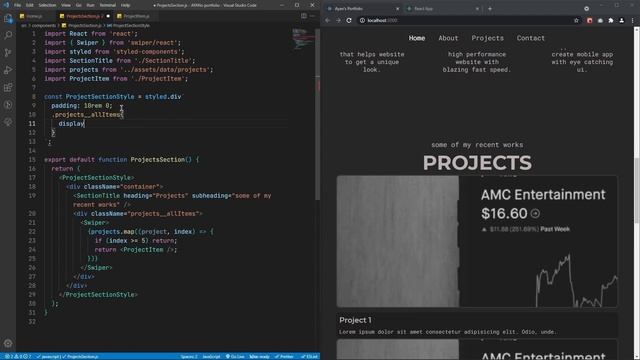Click the browser forward arrow
The image size is (640, 360).
pyautogui.click(x=338, y=20)
